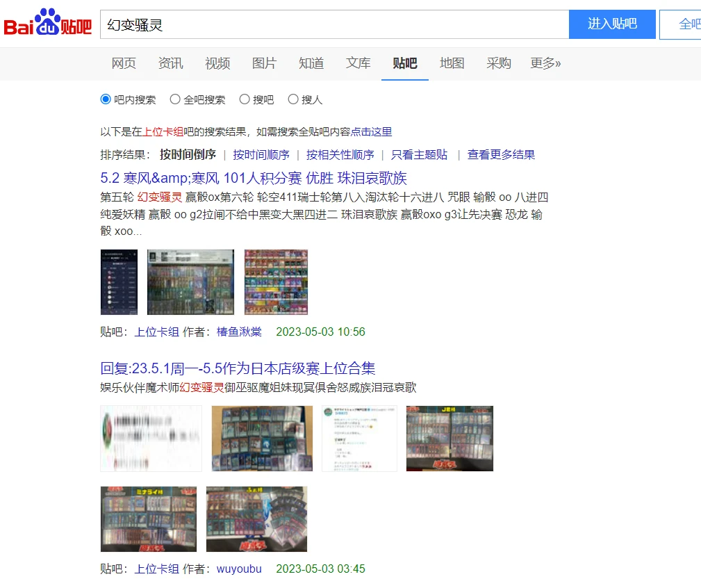Select the 全吧搜索 radio button
The height and width of the screenshot is (588, 701).
click(x=175, y=99)
